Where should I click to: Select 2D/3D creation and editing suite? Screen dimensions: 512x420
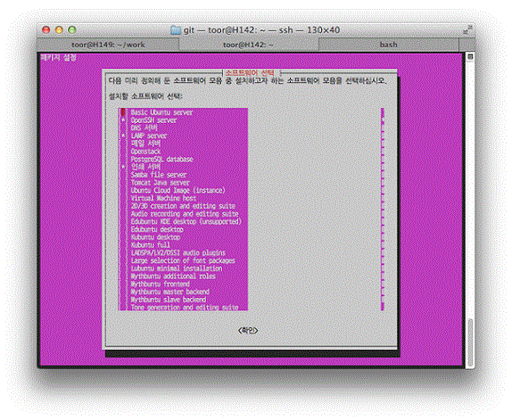183,206
